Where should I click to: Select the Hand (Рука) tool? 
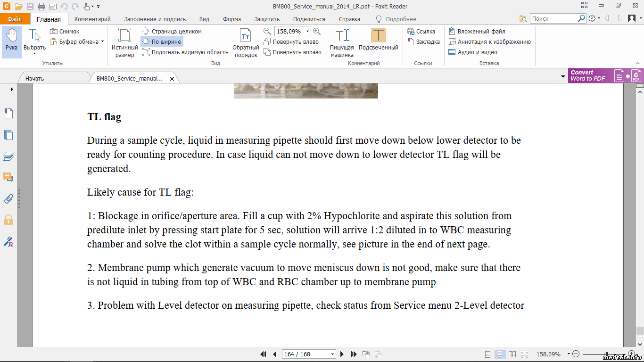(x=11, y=40)
